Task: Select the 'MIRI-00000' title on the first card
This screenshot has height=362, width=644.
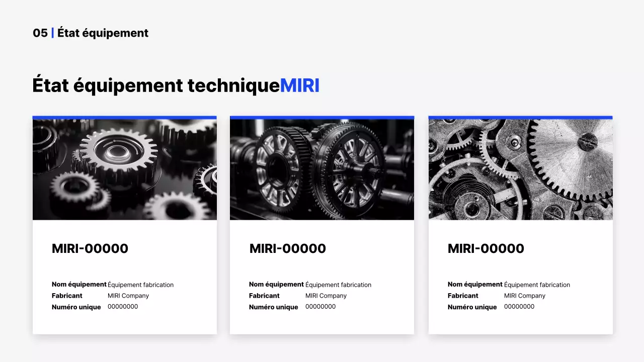Action: click(90, 248)
